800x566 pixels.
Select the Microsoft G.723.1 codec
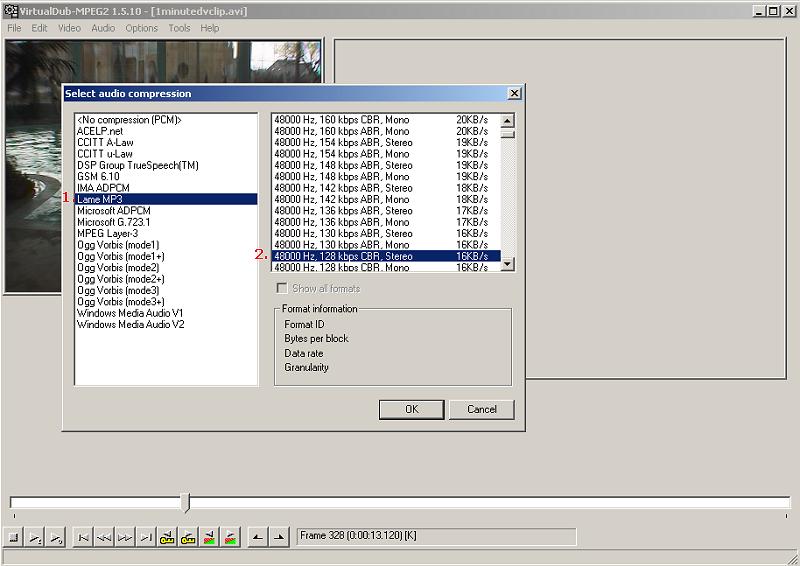click(x=166, y=222)
